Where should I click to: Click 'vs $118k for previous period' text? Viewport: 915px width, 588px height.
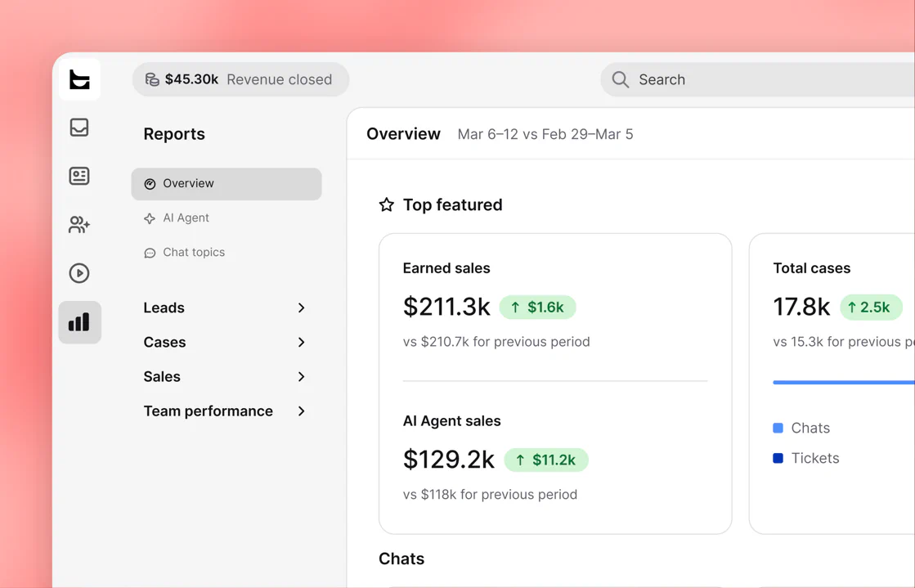tap(490, 495)
